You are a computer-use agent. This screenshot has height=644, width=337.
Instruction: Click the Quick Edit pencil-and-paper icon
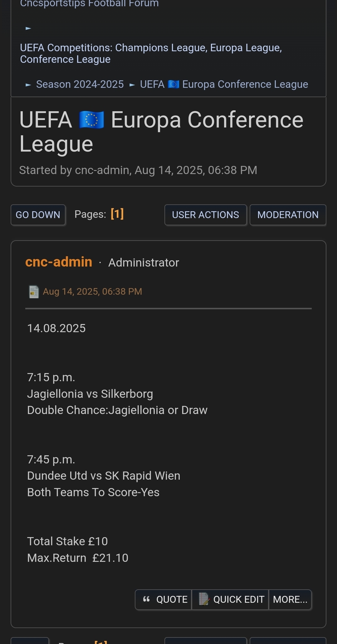(204, 599)
